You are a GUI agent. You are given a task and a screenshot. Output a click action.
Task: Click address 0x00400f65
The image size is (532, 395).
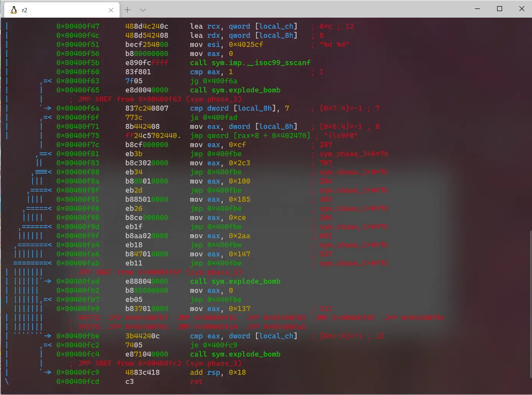click(78, 90)
